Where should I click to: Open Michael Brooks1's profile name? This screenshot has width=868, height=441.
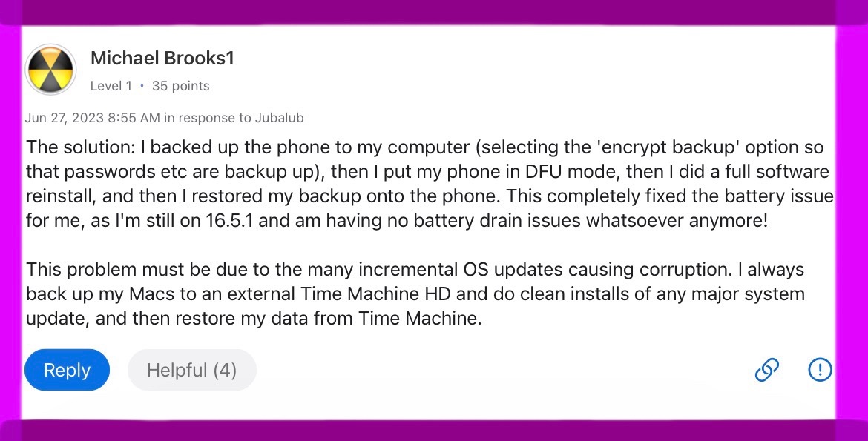[162, 58]
